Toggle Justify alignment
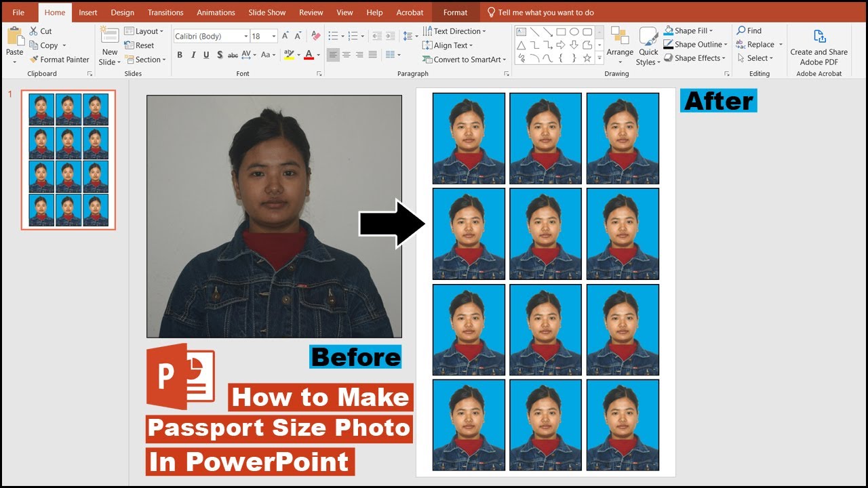The width and height of the screenshot is (868, 488). coord(372,55)
